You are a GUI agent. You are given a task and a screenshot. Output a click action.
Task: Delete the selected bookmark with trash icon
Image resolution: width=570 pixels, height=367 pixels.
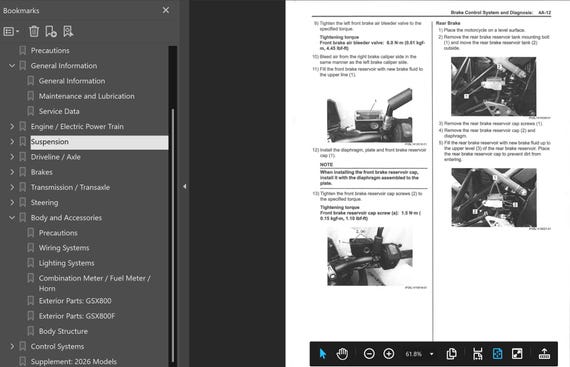pyautogui.click(x=34, y=32)
